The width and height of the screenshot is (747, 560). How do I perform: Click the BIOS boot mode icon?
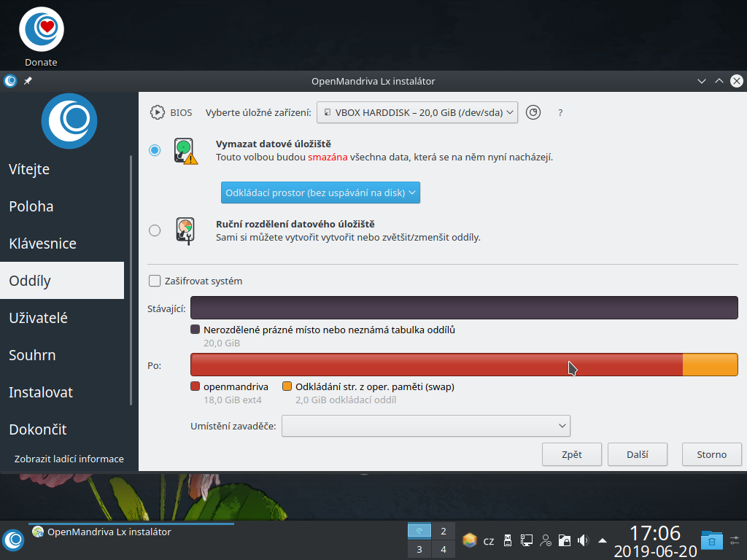click(158, 112)
